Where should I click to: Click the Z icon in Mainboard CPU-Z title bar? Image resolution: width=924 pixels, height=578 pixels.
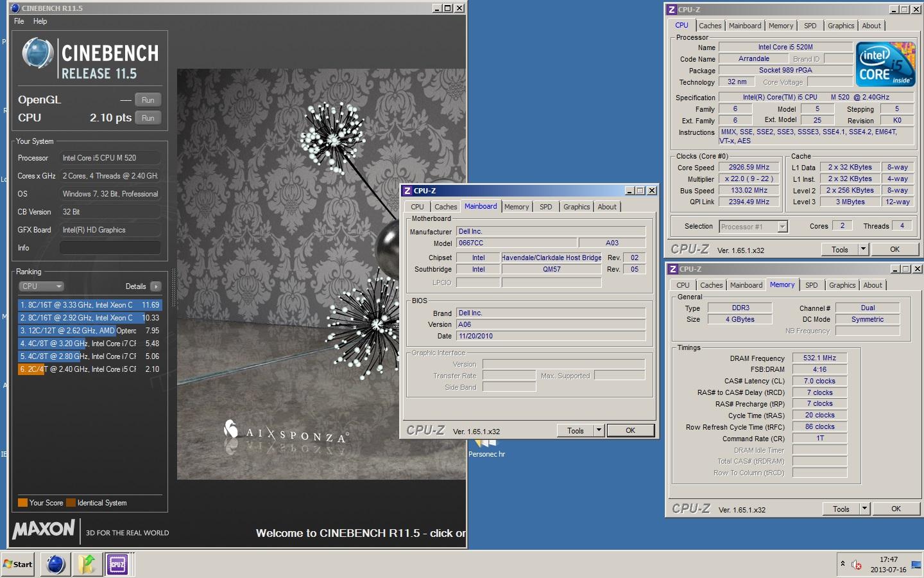407,191
